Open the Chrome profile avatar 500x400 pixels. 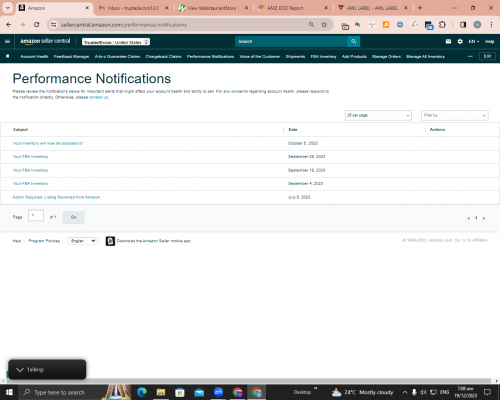click(x=477, y=25)
